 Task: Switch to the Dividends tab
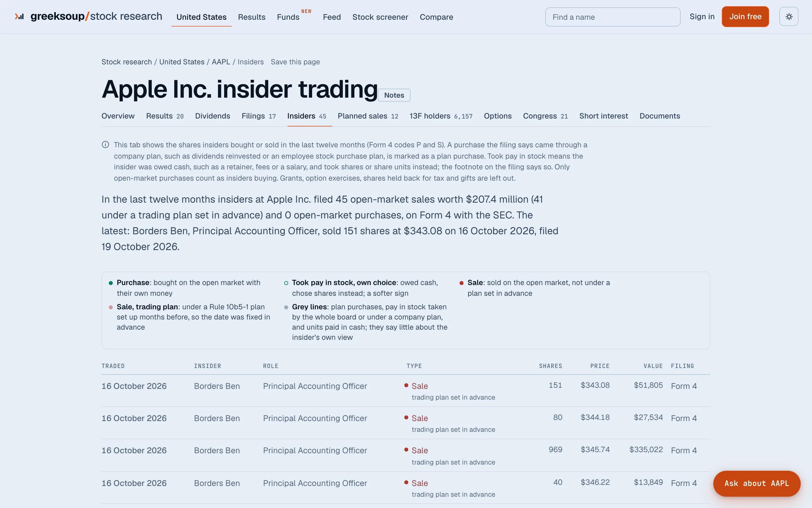pyautogui.click(x=213, y=116)
